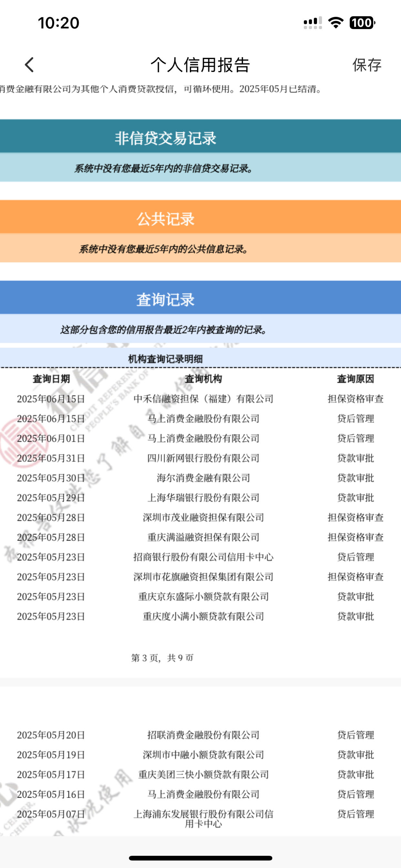Tap 深圳市茂业融资担保有限公司 entry
Image resolution: width=401 pixels, height=868 pixels.
click(203, 517)
